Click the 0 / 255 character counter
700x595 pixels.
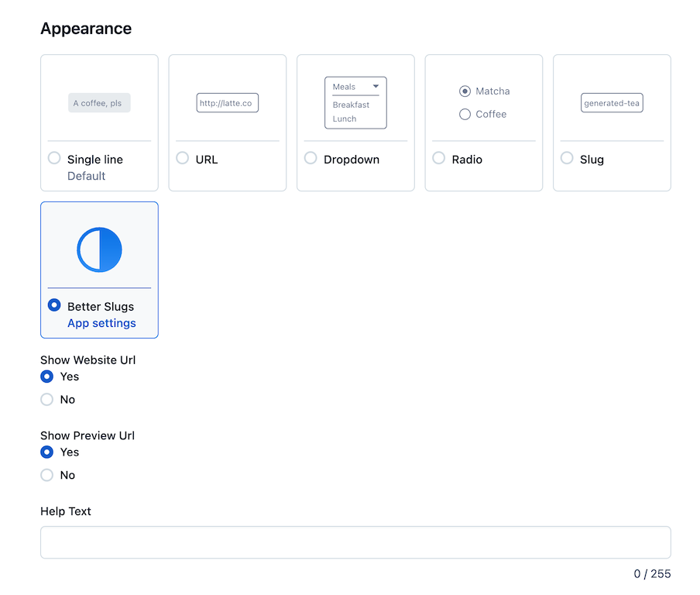coord(652,573)
